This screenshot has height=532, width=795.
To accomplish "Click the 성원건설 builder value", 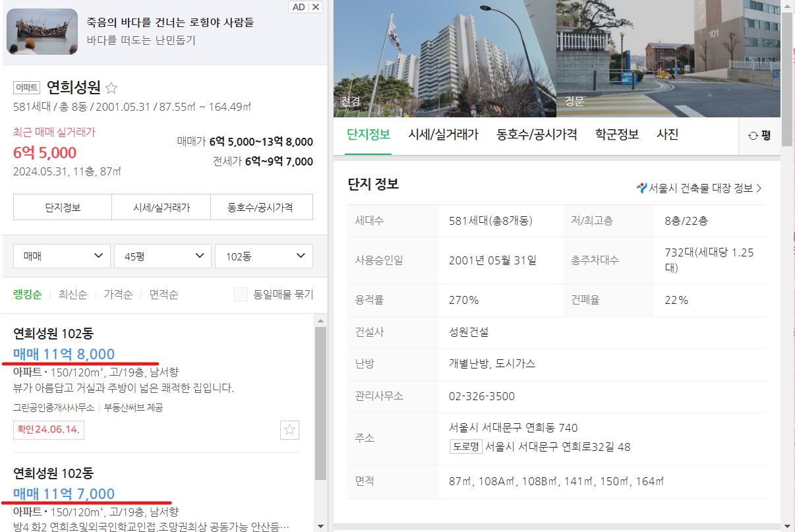I will [x=469, y=332].
